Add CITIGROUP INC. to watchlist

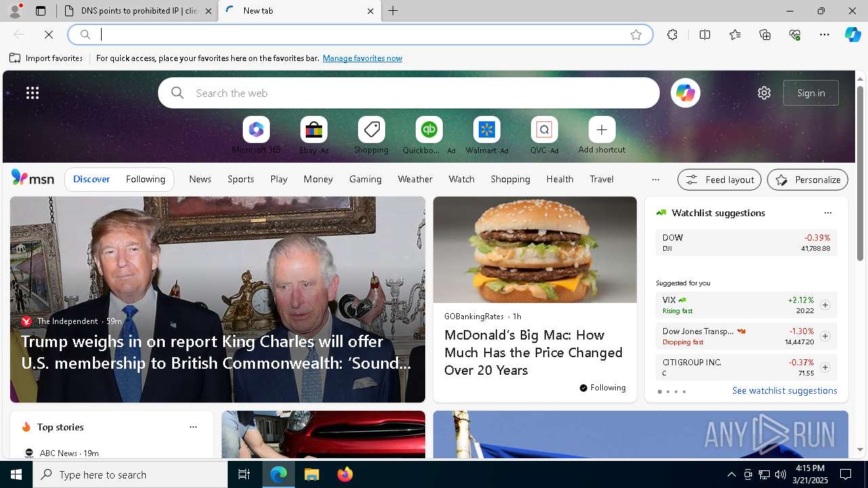[825, 367]
